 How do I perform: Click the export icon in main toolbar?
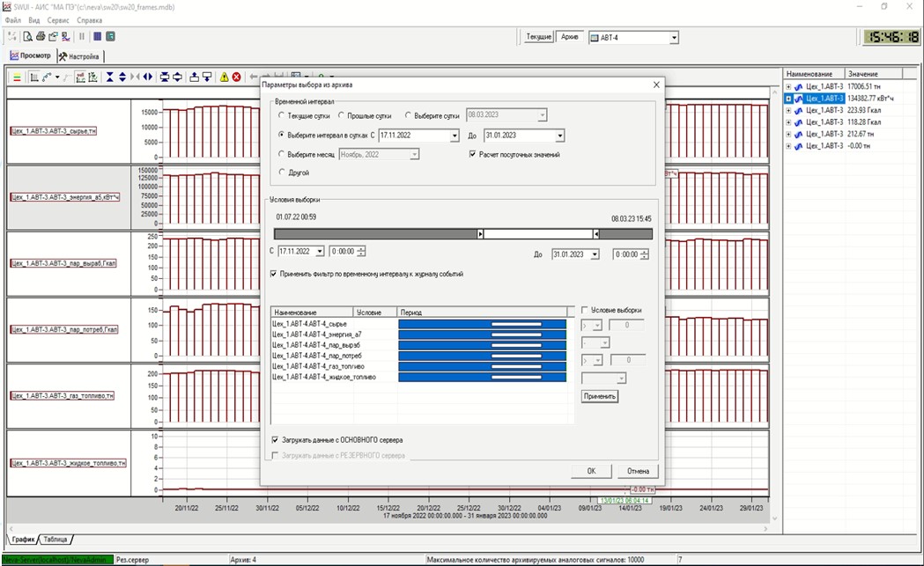(53, 36)
